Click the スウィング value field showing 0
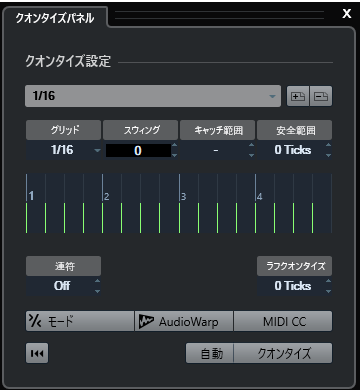 click(x=138, y=150)
